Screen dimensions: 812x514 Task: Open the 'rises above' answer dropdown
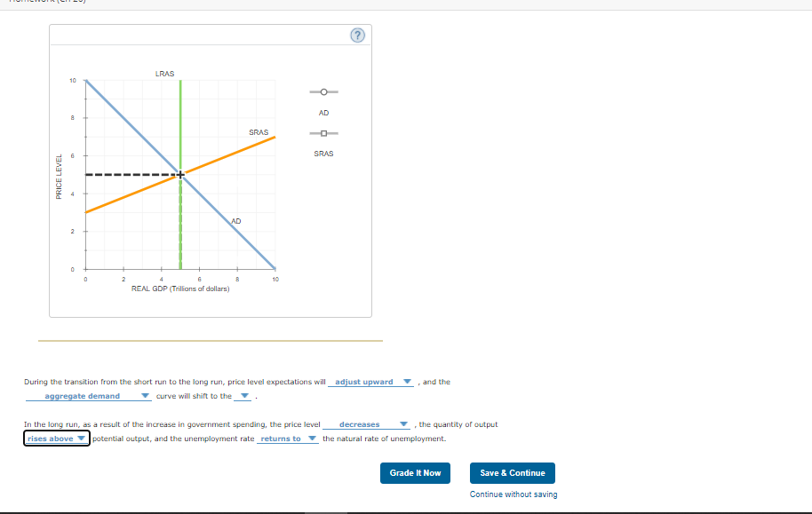click(55, 439)
